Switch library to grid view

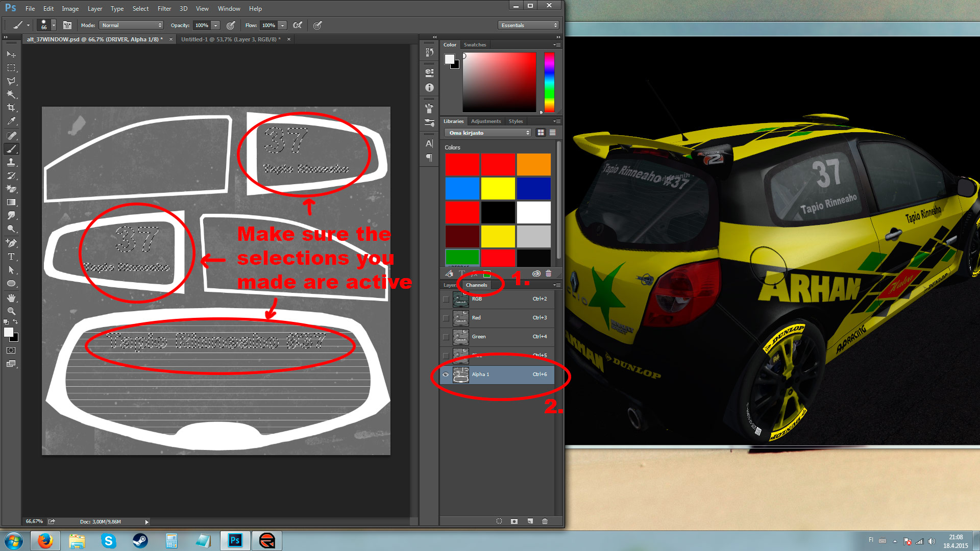coord(541,133)
